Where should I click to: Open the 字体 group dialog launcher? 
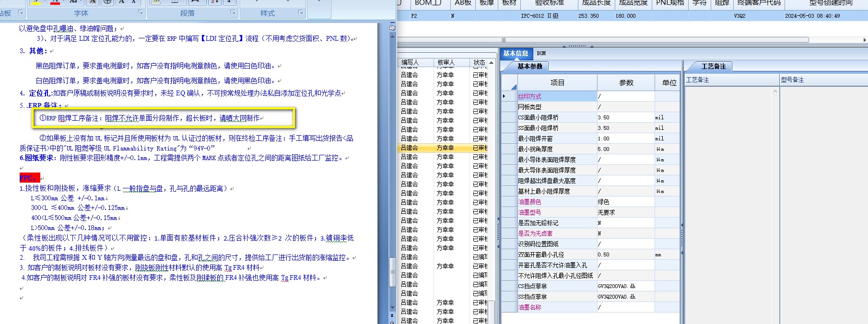point(141,12)
